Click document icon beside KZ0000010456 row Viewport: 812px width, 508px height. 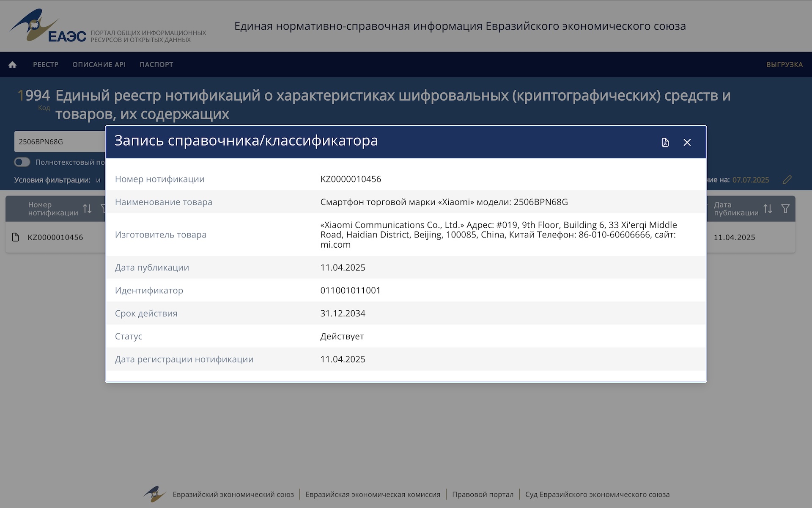[x=16, y=237]
